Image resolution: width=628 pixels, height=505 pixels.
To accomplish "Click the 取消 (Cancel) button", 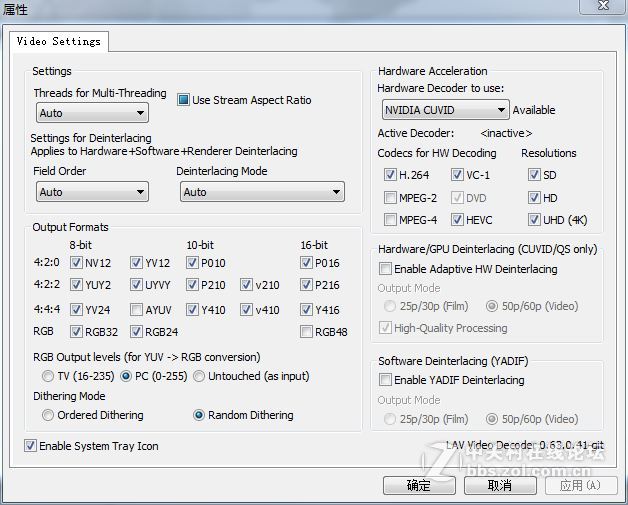I will tap(499, 485).
